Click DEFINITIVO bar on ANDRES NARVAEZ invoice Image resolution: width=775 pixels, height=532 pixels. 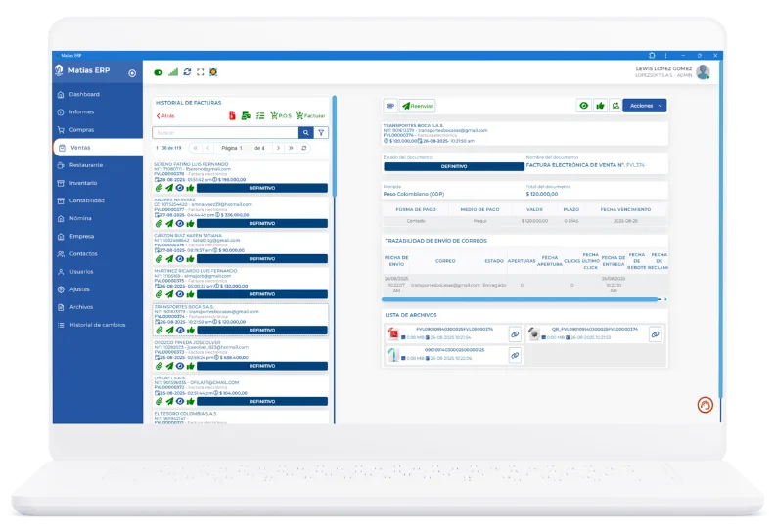point(262,223)
